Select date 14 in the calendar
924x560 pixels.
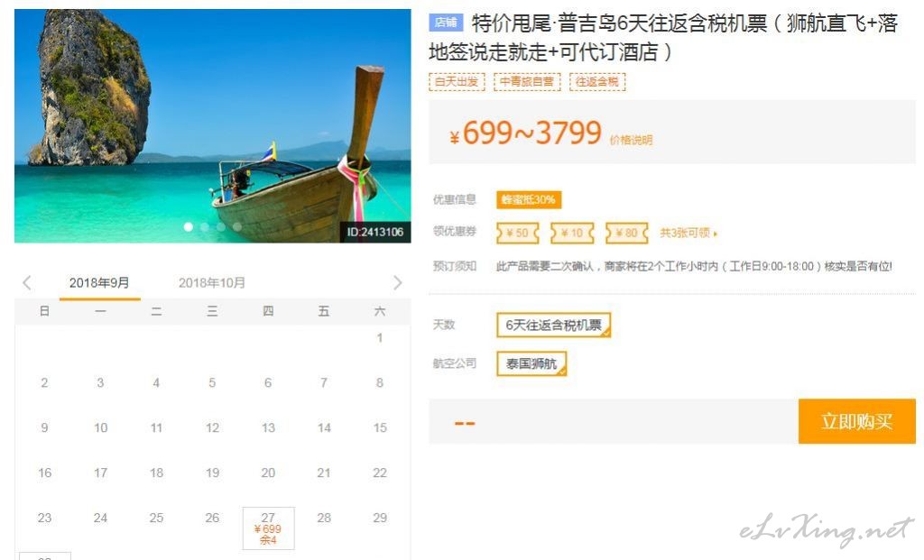pos(324,427)
